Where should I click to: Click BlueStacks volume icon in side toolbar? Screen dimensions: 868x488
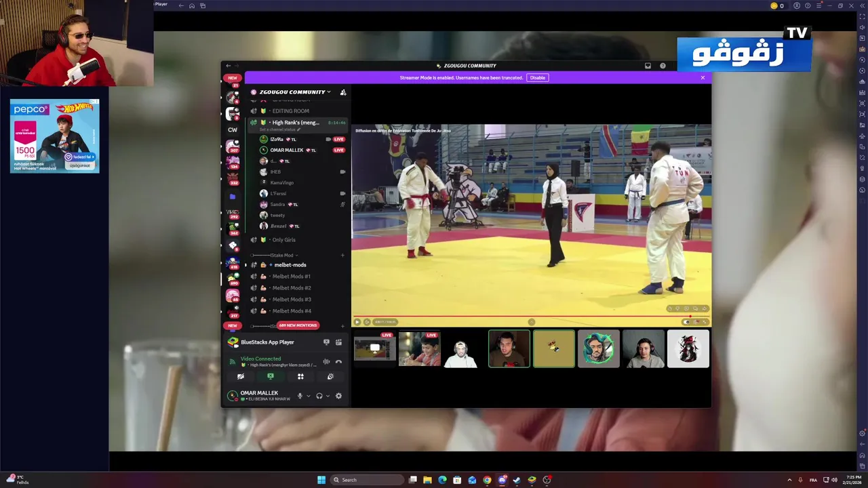pos(862,27)
